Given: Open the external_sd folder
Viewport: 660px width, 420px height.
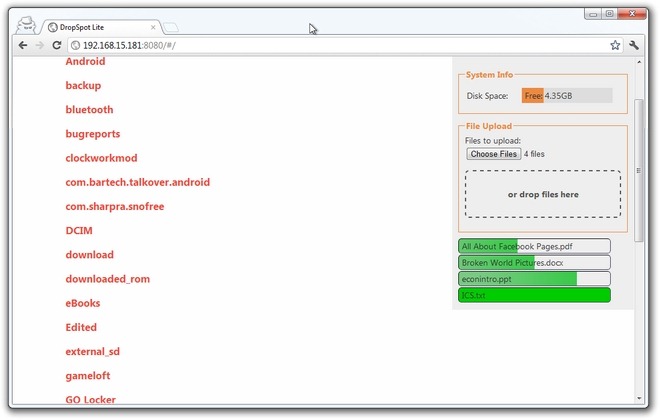Looking at the screenshot, I should (93, 352).
